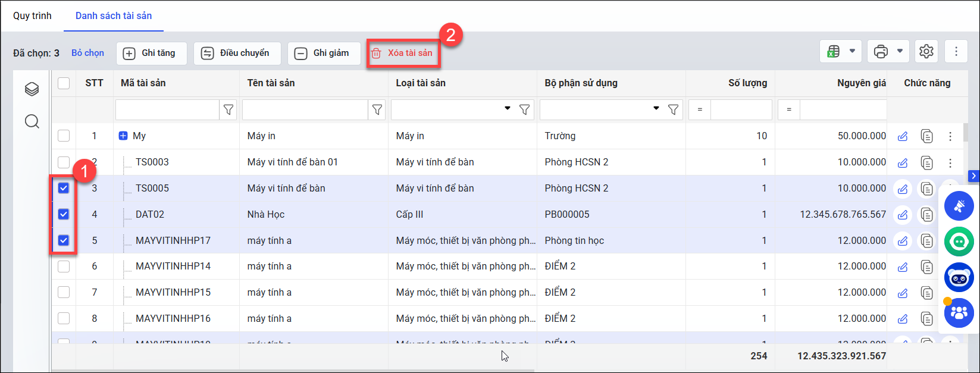Check the MAYVITINHHP14 row checkbox
The height and width of the screenshot is (373, 980).
(64, 267)
